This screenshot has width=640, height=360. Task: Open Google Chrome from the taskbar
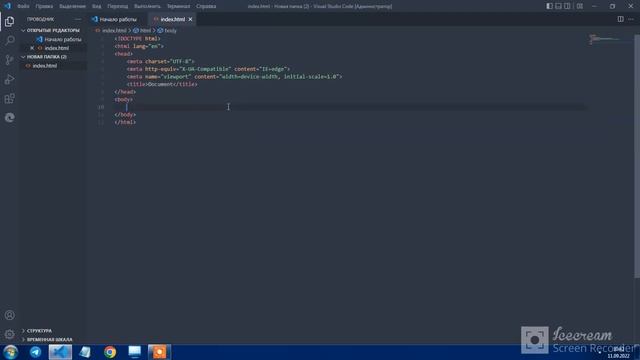110,352
